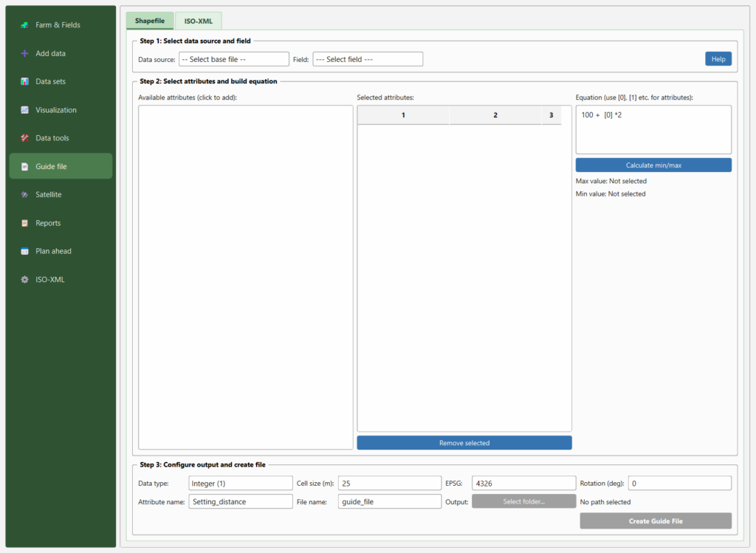Click the Attribute name field

pos(241,501)
